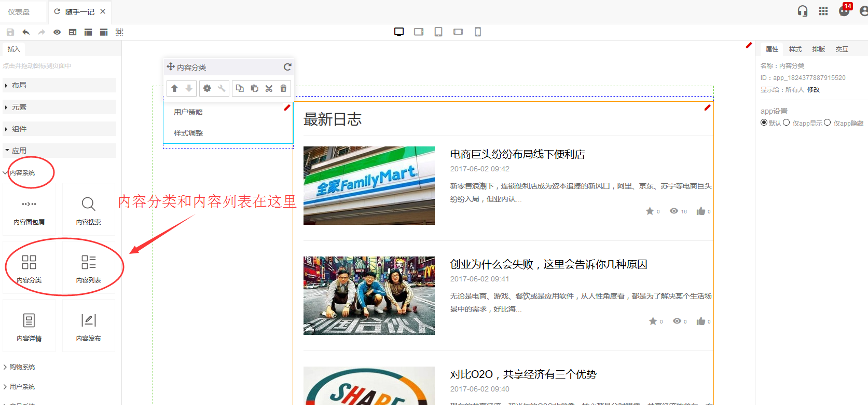Move the widget up with the arrow
This screenshot has width=868, height=405.
coord(174,88)
